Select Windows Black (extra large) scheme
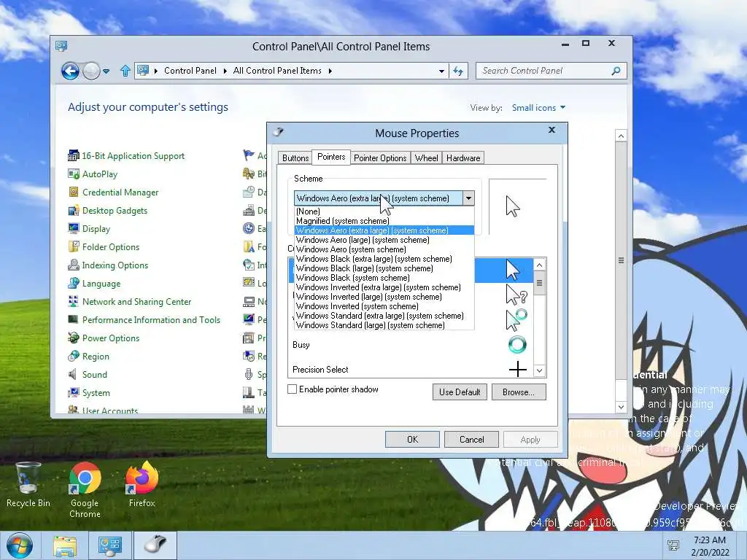The height and width of the screenshot is (560, 747). 384,259
